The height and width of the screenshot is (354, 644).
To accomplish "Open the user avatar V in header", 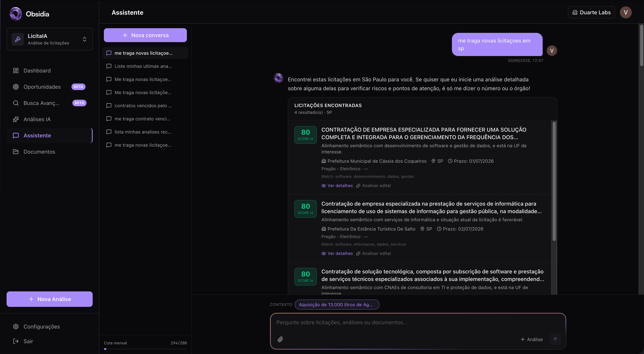I will [626, 13].
